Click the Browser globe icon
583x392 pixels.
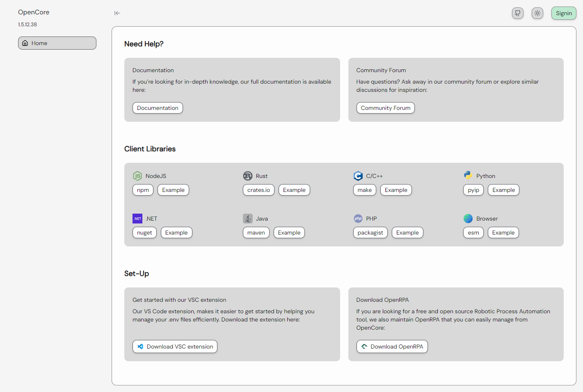coord(468,219)
